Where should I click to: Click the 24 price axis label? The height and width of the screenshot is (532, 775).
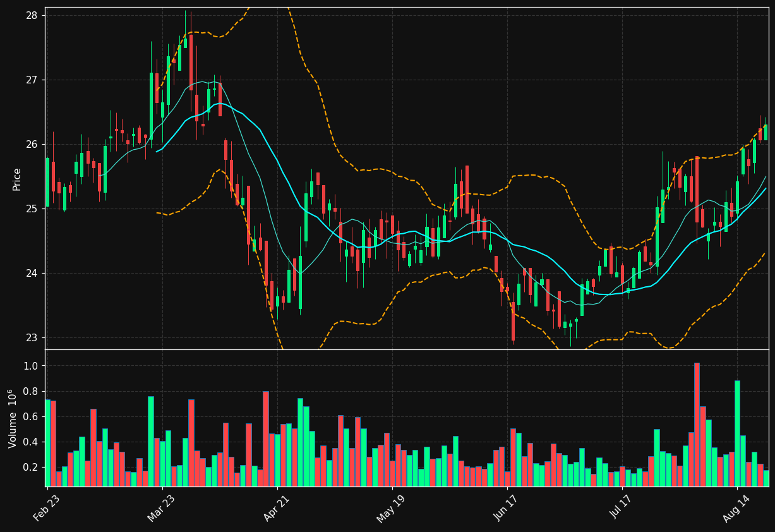point(32,273)
